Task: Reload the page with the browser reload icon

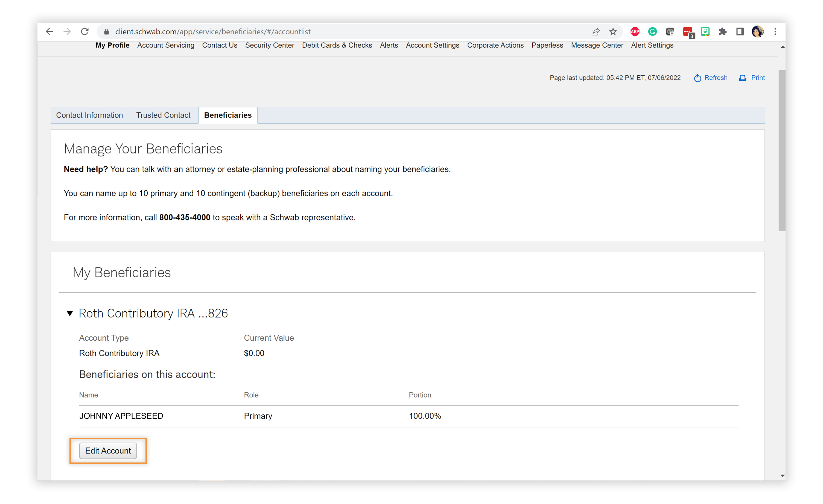Action: coord(85,31)
